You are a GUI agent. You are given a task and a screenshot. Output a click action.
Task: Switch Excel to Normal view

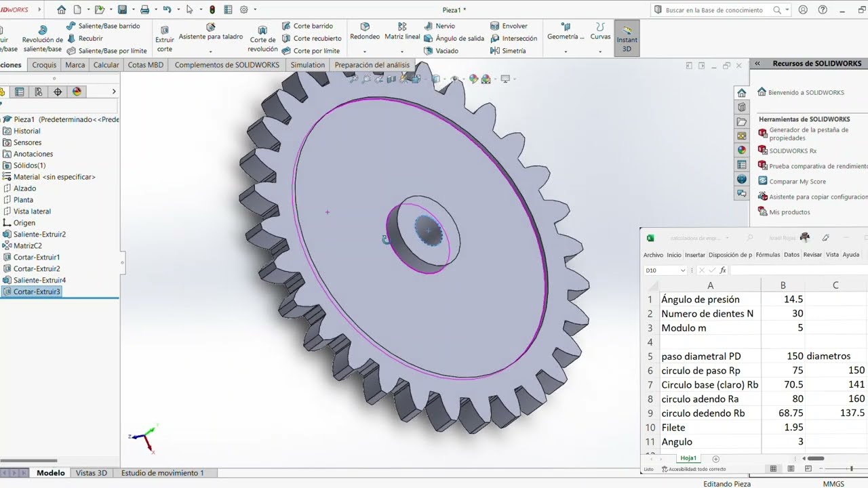pos(773,469)
